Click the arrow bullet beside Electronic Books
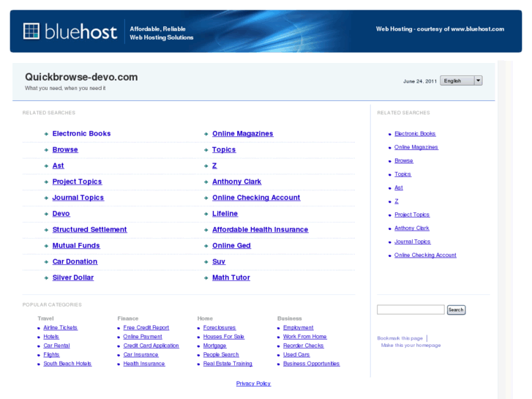The width and height of the screenshot is (532, 399). [46, 134]
